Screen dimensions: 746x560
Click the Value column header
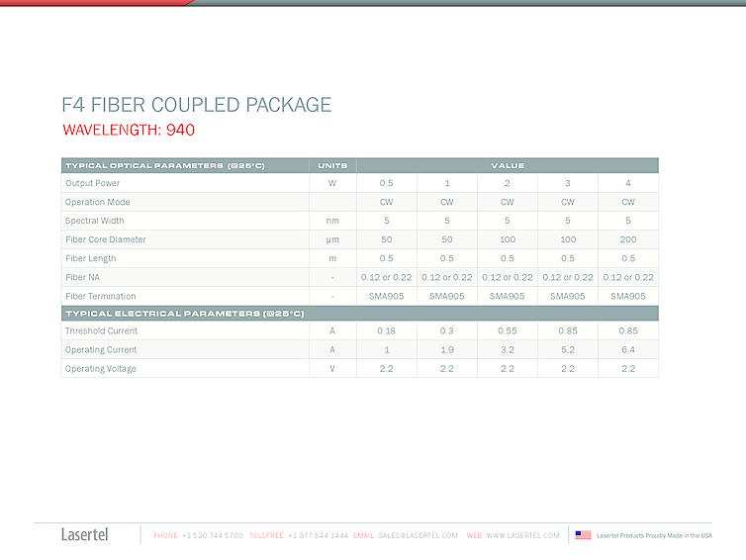point(507,165)
